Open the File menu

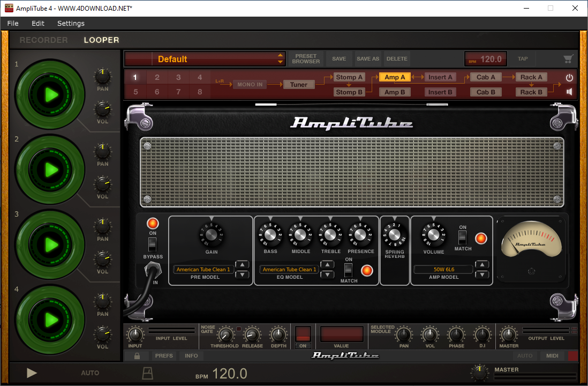coord(13,23)
